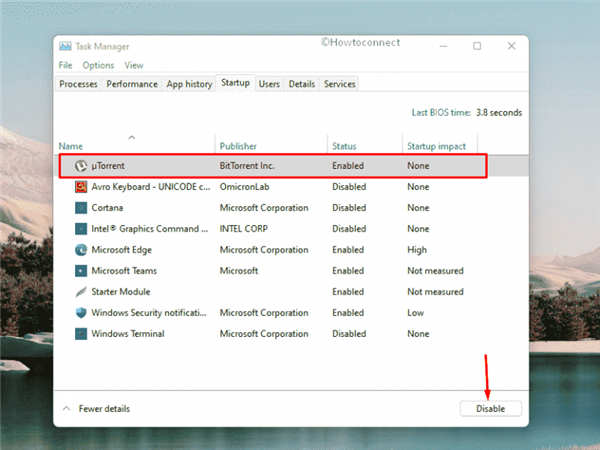Sort by the Publisher column header
The image size is (600, 450).
(238, 146)
